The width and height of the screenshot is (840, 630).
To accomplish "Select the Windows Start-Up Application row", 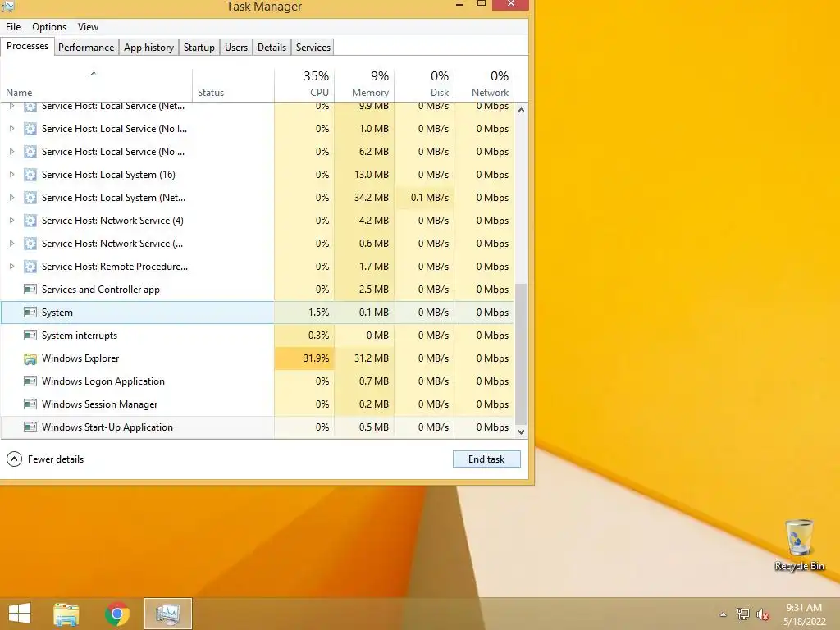I will [x=257, y=427].
